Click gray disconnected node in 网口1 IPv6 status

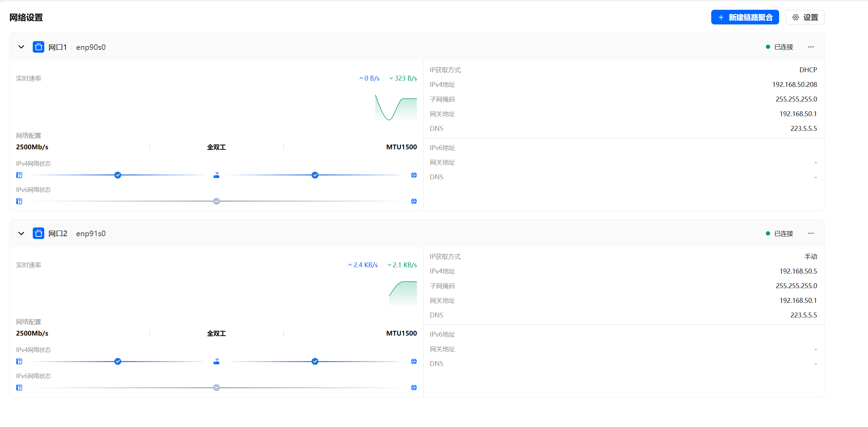(x=216, y=201)
